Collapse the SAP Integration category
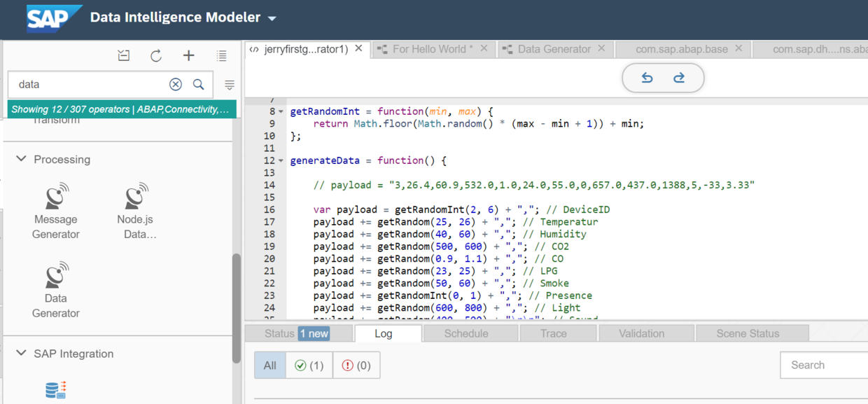The height and width of the screenshot is (404, 868). coord(21,353)
